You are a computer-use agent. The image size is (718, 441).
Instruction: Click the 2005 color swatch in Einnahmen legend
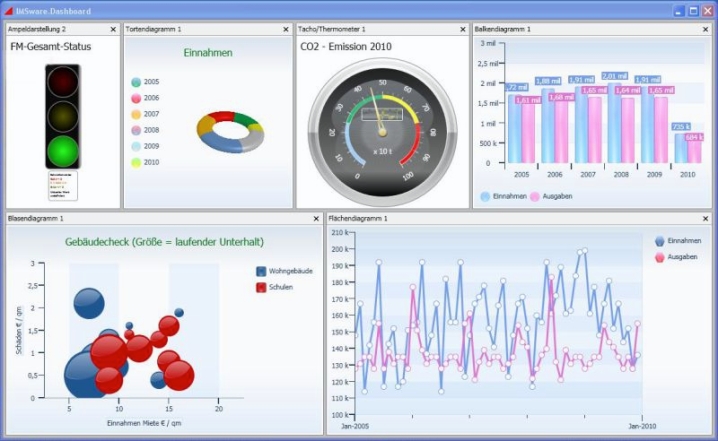pos(136,82)
